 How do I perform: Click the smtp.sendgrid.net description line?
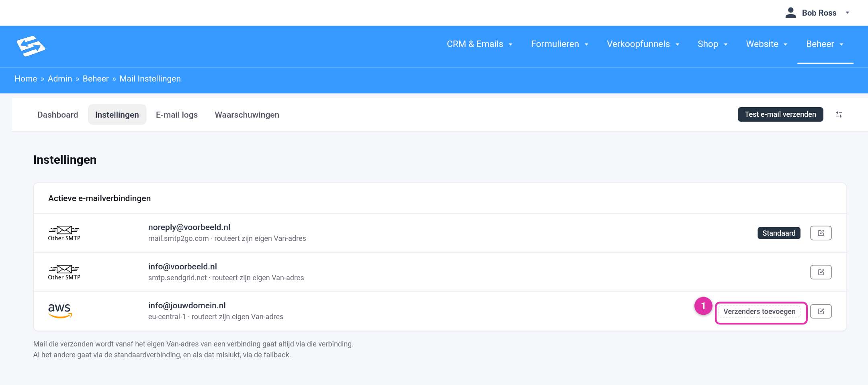[x=226, y=278]
